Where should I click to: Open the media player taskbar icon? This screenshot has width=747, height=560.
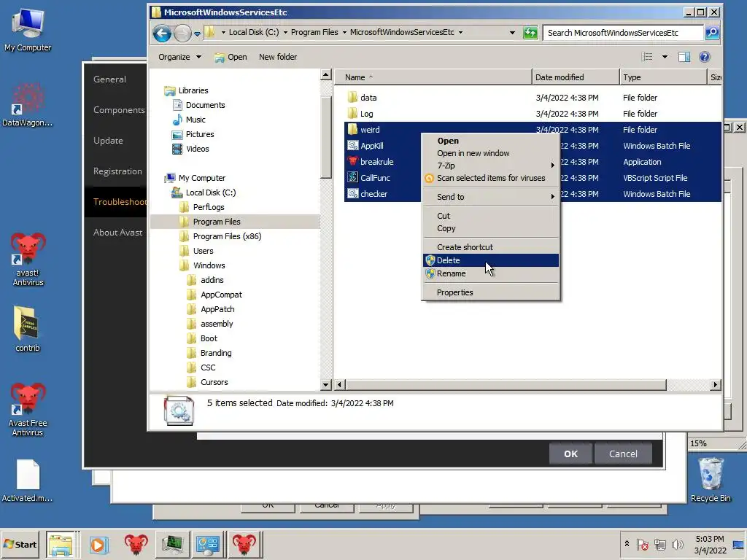tap(99, 545)
